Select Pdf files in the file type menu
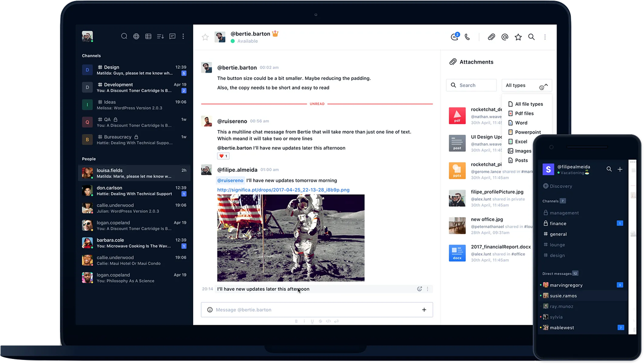This screenshot has height=364, width=644. click(x=524, y=113)
